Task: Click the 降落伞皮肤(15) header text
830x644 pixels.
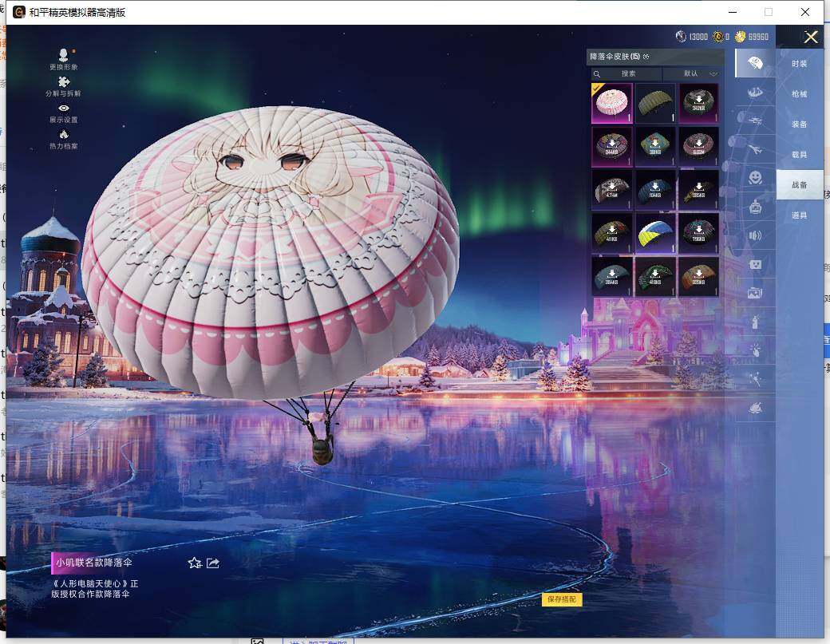Action: click(x=615, y=57)
